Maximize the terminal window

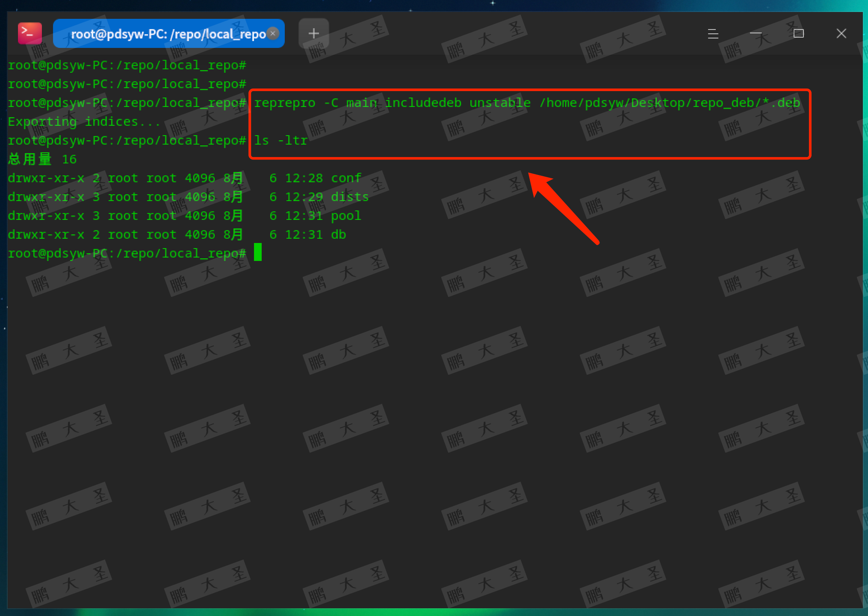click(798, 33)
